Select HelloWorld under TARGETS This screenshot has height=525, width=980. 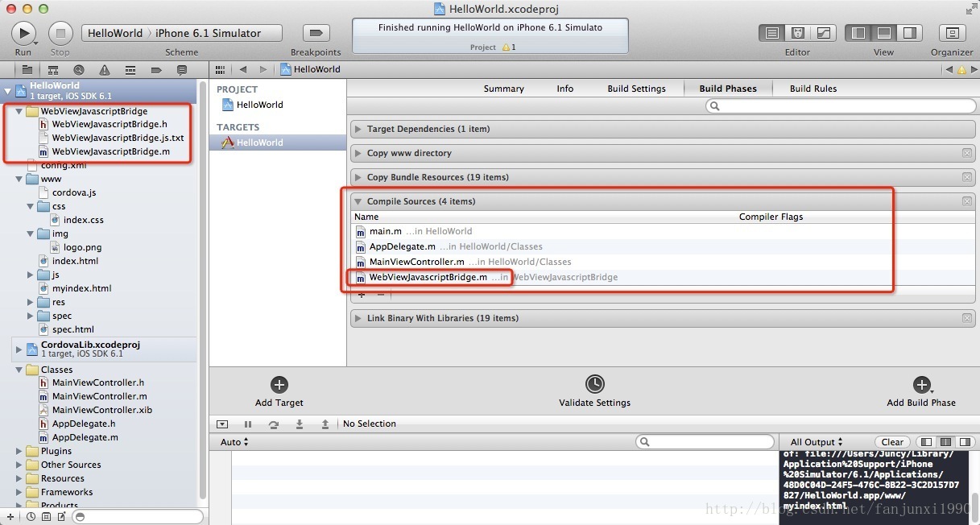click(x=278, y=143)
